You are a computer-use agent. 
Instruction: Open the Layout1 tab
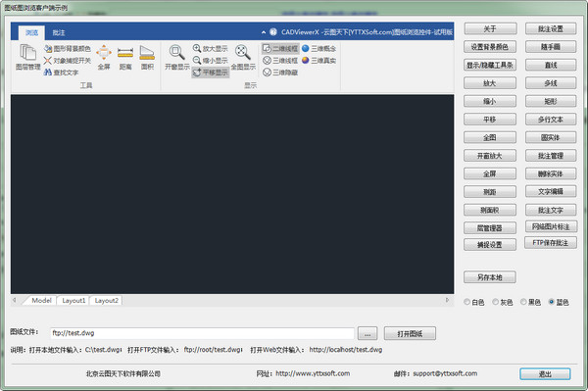point(73,300)
